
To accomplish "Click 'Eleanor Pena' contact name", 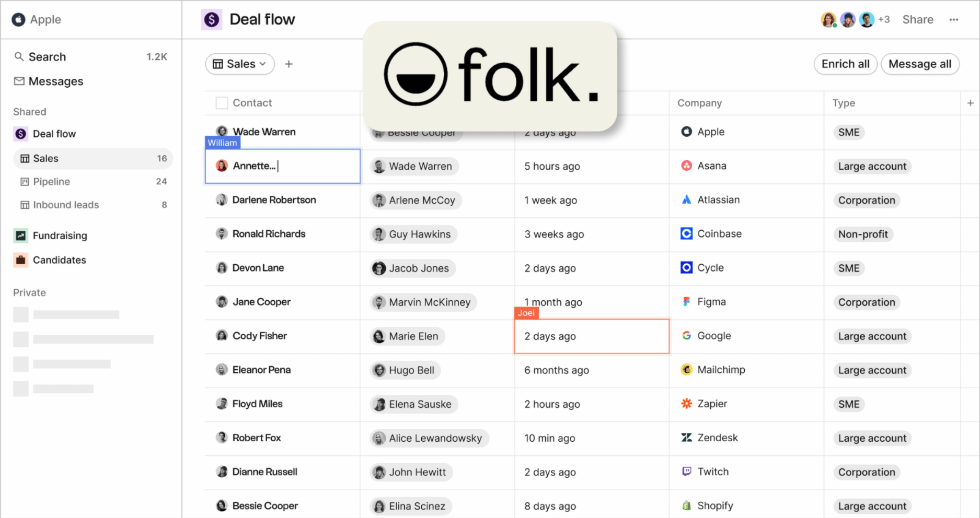I will tap(261, 370).
